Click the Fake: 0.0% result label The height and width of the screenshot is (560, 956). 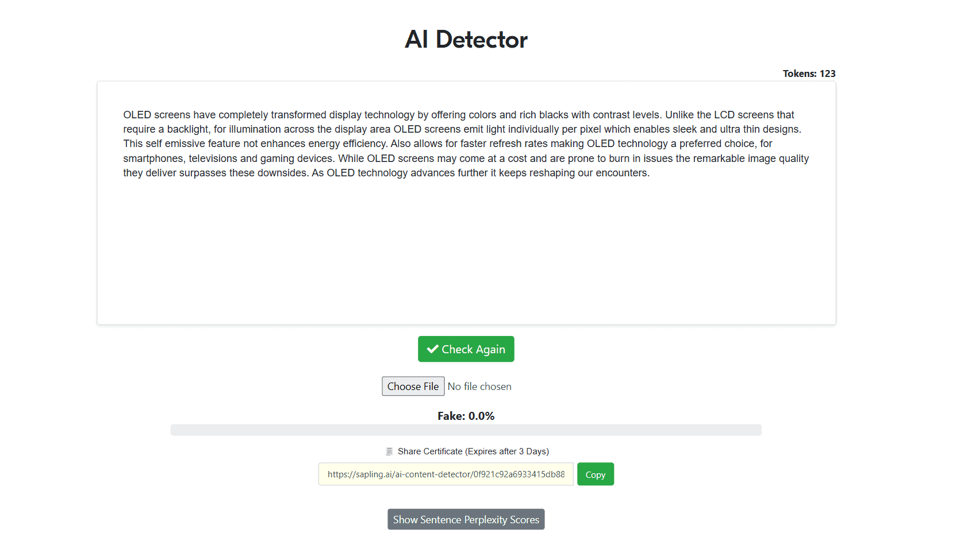(x=466, y=416)
